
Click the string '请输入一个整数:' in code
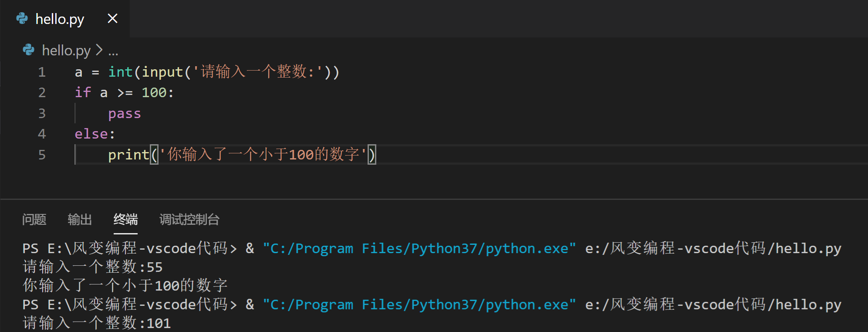click(x=258, y=71)
